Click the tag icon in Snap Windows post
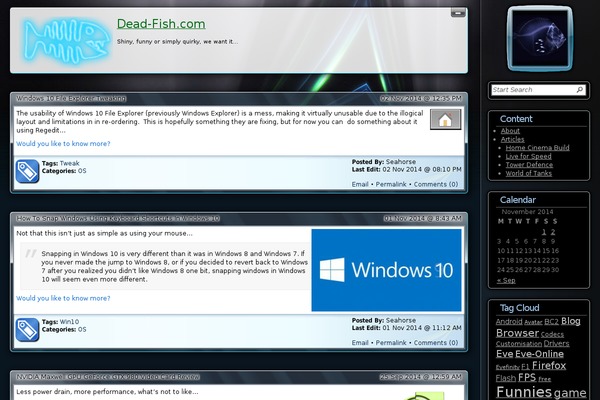600x400 pixels. click(27, 330)
